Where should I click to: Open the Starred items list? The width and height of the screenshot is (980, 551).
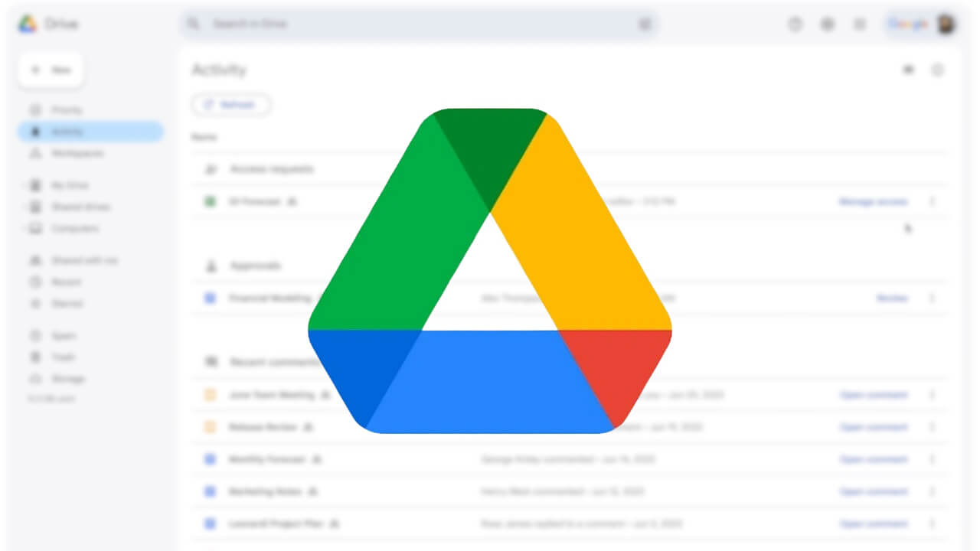pos(67,303)
